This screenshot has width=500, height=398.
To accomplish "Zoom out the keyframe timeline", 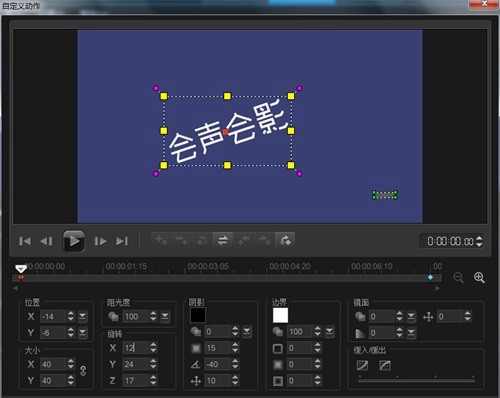I will point(459,277).
